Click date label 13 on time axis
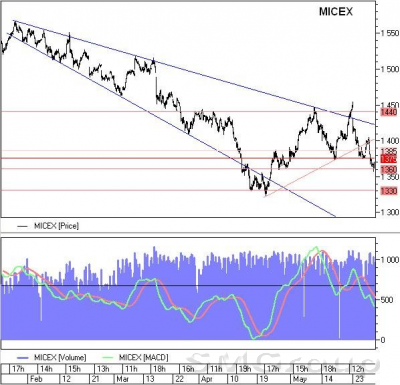400x385 pixels. pyautogui.click(x=150, y=379)
